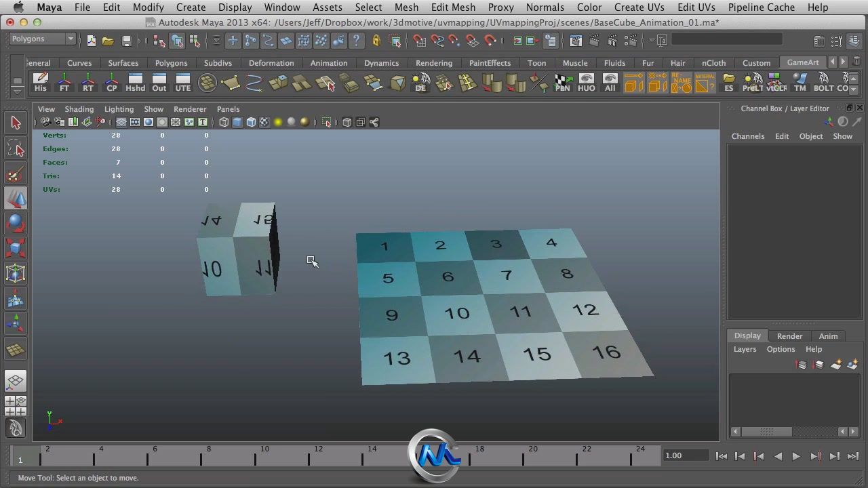The height and width of the screenshot is (488, 868).
Task: Click the ES folder shelf icon
Action: (729, 83)
